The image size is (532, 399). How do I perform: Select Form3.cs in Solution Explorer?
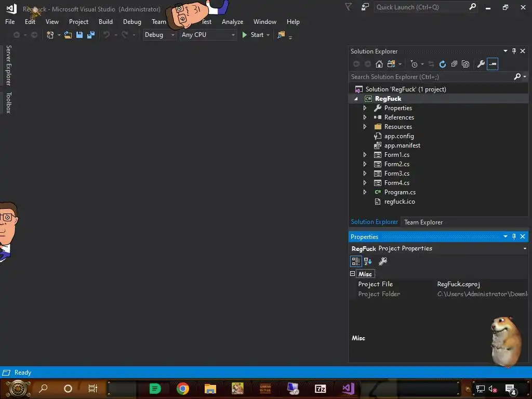pos(396,174)
